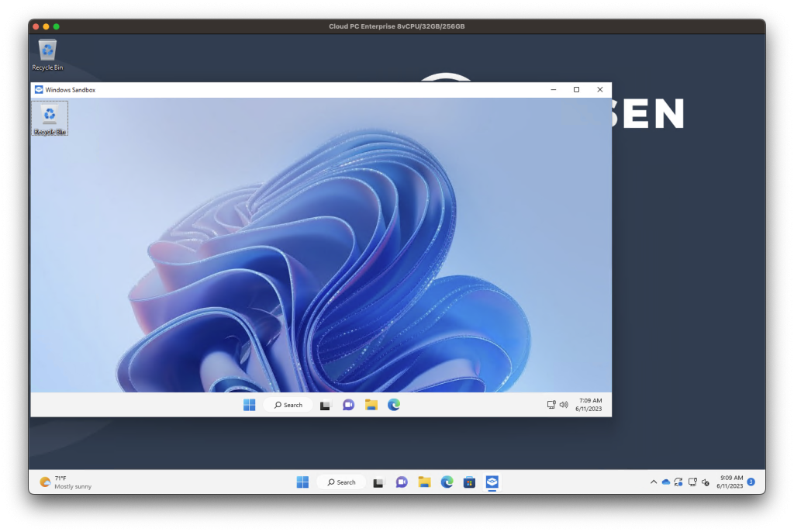Open Microsoft Store from the host taskbar
Viewport: 794px width, 532px height.
point(469,482)
